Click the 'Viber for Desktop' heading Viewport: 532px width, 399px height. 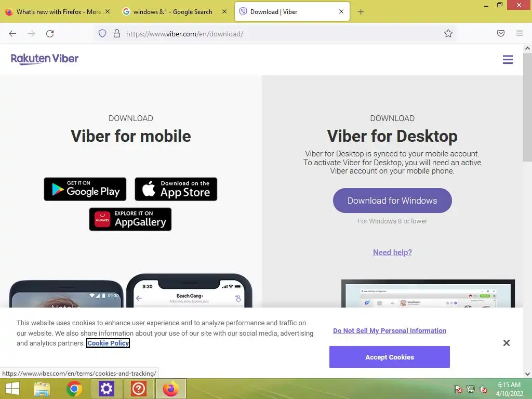tap(392, 136)
